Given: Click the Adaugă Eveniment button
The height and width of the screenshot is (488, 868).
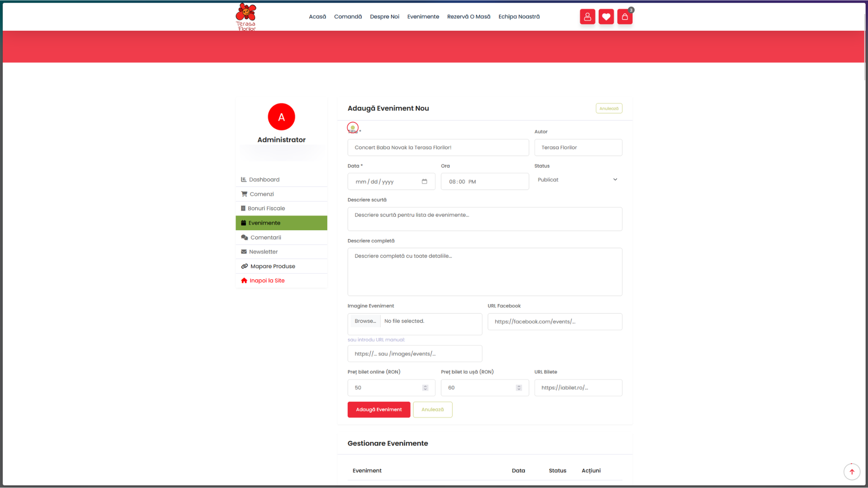Looking at the screenshot, I should (379, 410).
